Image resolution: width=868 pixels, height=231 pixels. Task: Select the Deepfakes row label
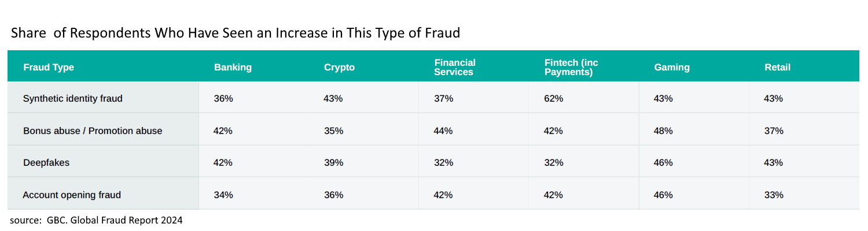46,163
